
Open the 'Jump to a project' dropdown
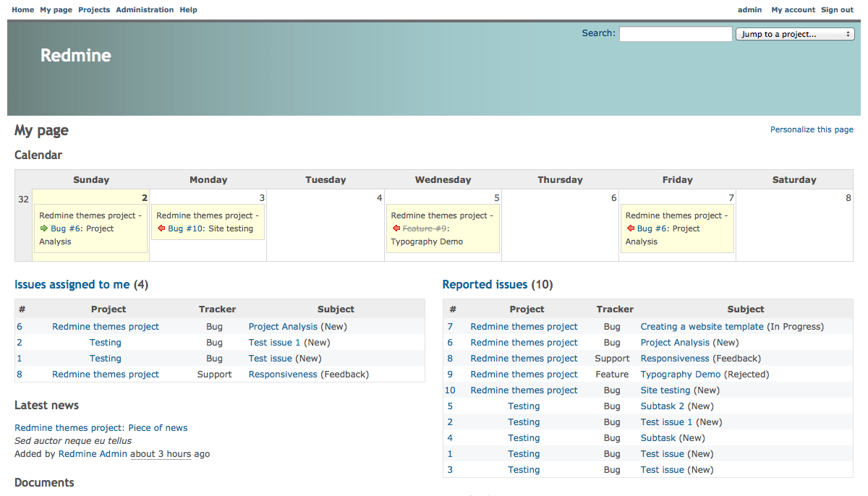[795, 34]
